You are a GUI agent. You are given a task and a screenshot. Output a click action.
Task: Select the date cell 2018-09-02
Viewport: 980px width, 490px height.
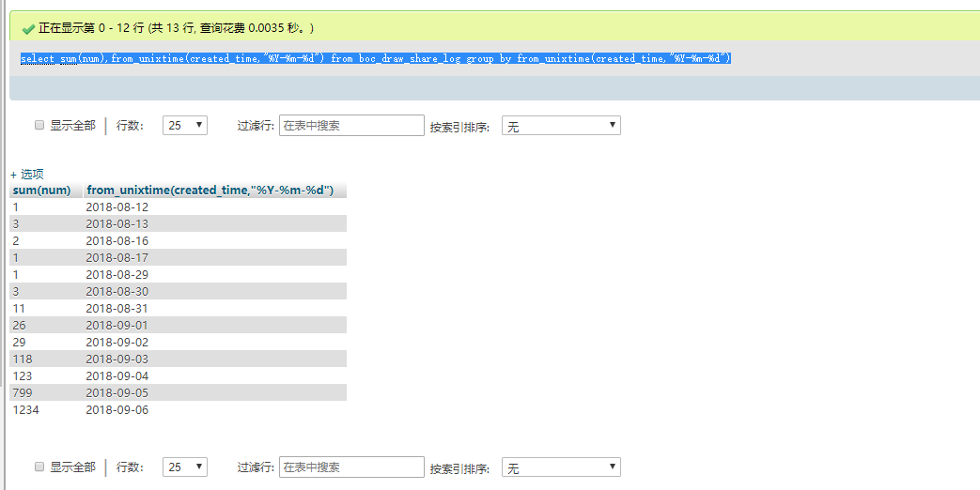pyautogui.click(x=117, y=342)
